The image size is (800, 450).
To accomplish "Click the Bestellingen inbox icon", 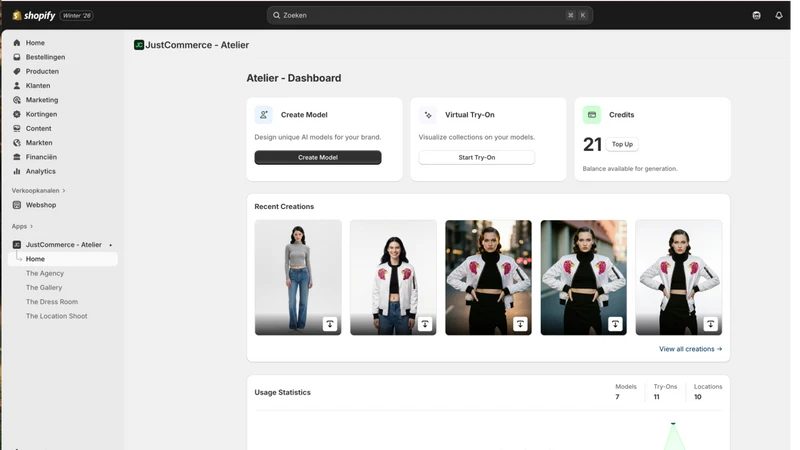I will pyautogui.click(x=17, y=57).
